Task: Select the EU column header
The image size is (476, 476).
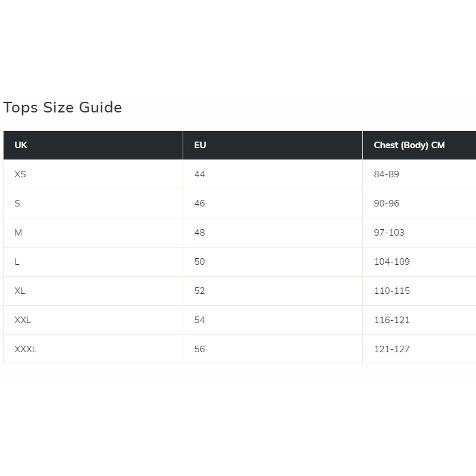Action: 273,145
